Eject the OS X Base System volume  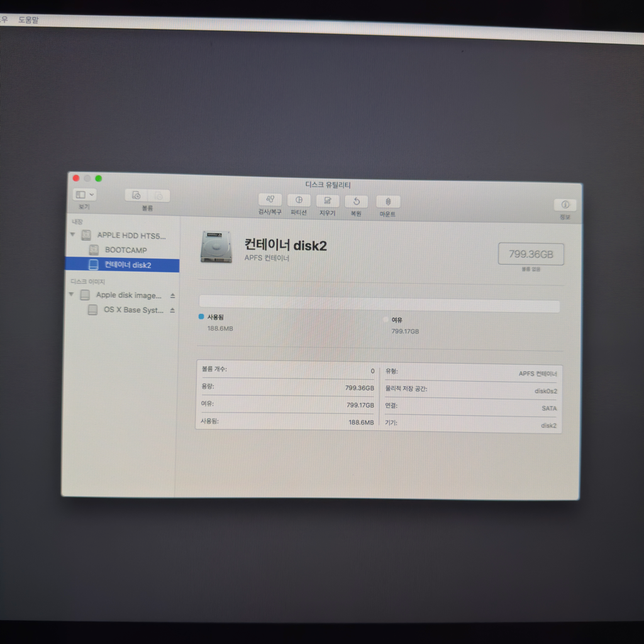tap(172, 311)
